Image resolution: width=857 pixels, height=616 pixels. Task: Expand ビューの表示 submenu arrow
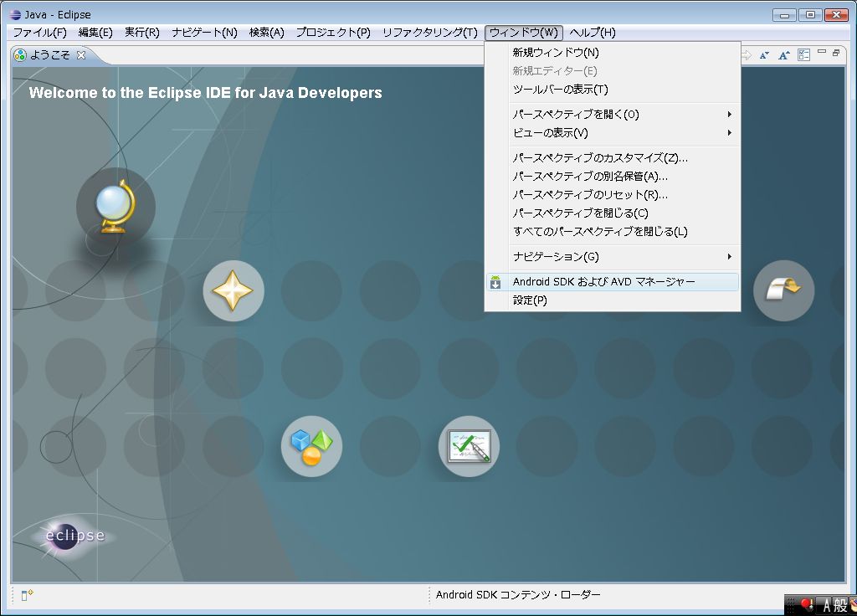coord(729,133)
